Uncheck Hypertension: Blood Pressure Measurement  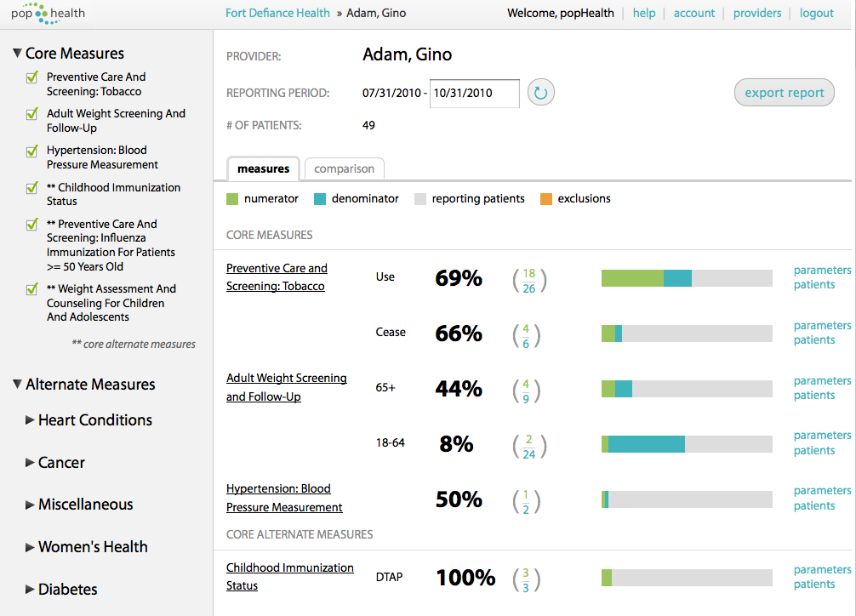31,151
